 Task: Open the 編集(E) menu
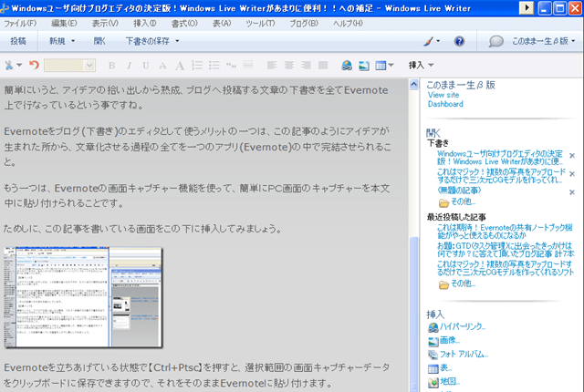64,24
